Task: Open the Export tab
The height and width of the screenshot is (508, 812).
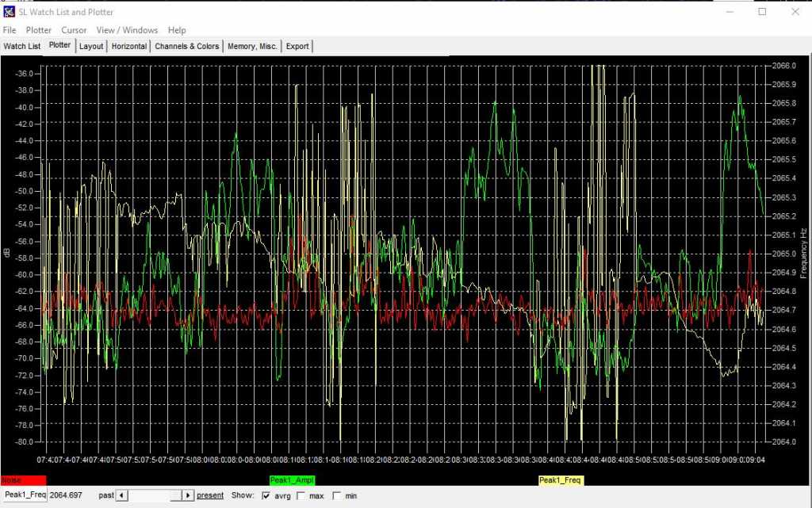Action: [x=297, y=46]
